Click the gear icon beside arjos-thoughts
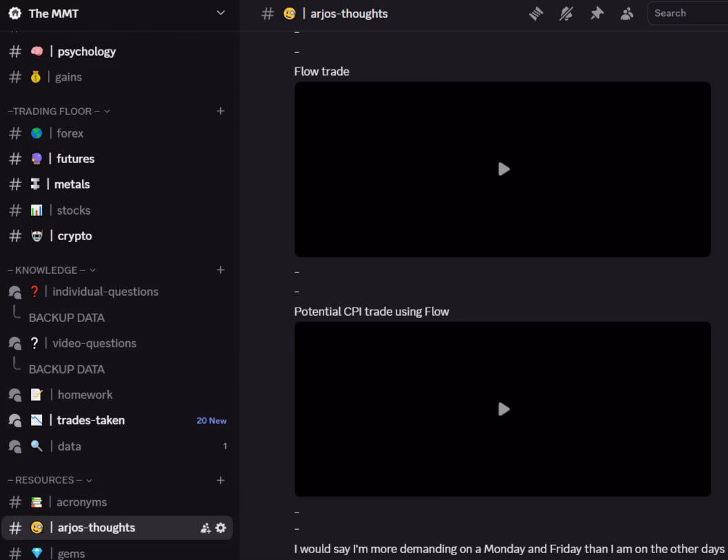The width and height of the screenshot is (728, 560). click(220, 528)
